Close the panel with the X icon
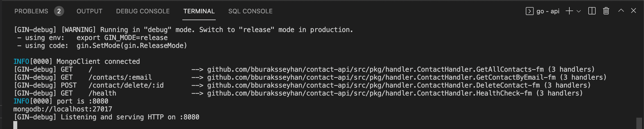Image resolution: width=644 pixels, height=129 pixels. pos(634,11)
